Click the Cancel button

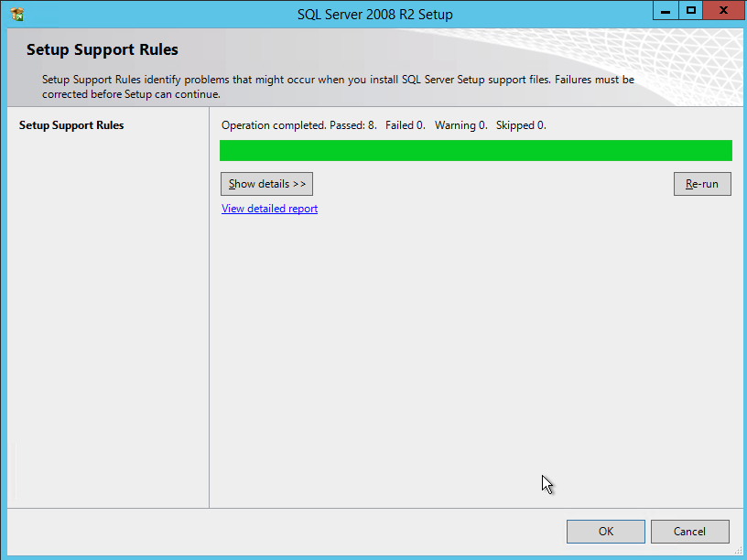(689, 532)
